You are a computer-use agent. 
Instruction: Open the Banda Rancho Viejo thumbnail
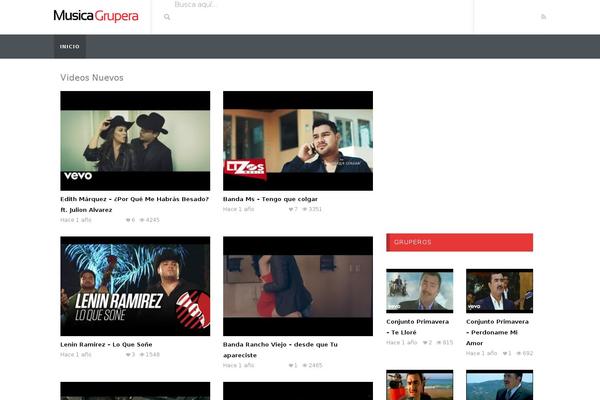(298, 286)
